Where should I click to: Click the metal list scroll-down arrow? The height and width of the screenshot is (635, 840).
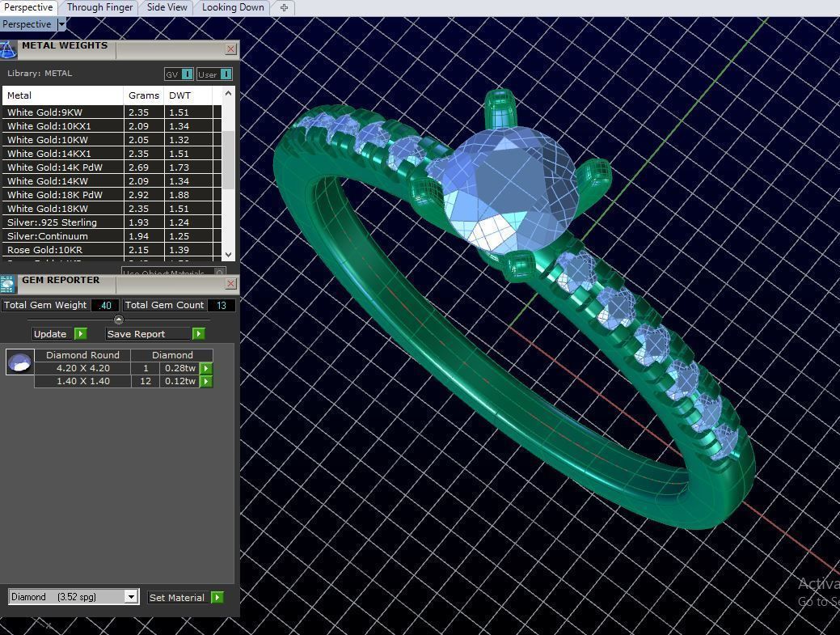coord(229,255)
